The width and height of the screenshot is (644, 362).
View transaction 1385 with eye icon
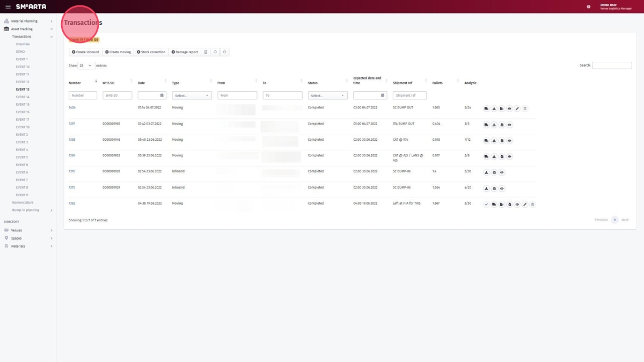pos(509,141)
